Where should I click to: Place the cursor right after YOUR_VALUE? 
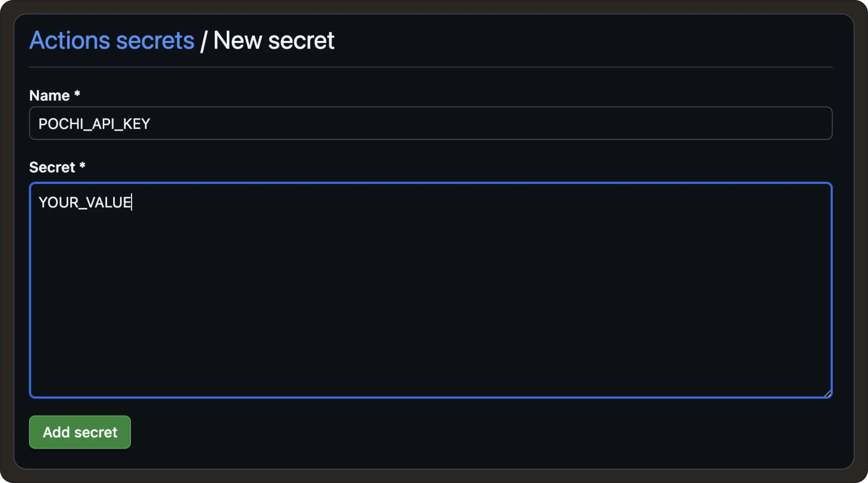[132, 202]
